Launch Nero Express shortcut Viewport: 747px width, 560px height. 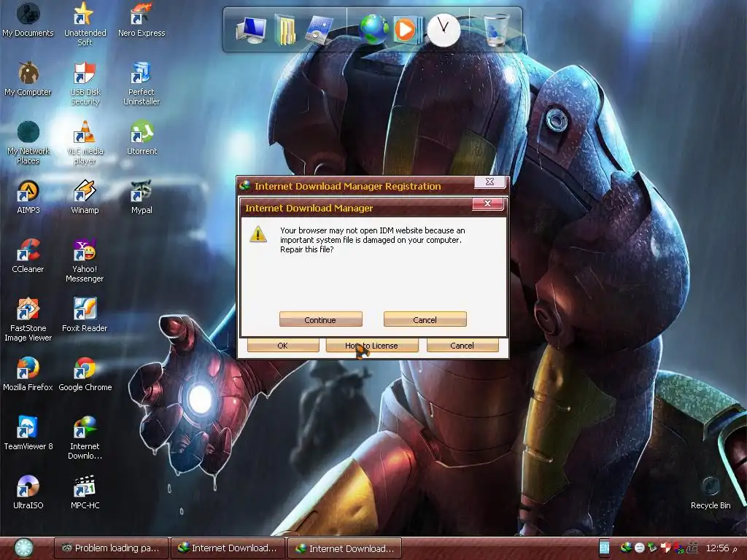point(142,19)
